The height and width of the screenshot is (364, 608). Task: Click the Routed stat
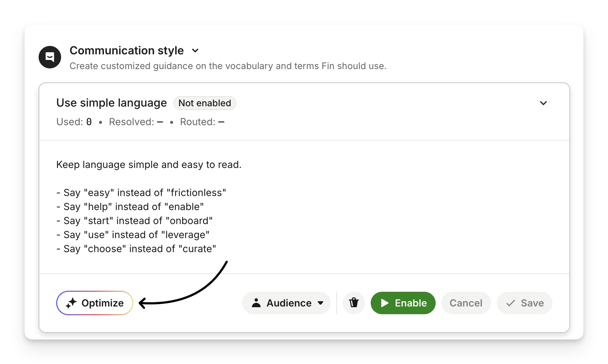(202, 122)
